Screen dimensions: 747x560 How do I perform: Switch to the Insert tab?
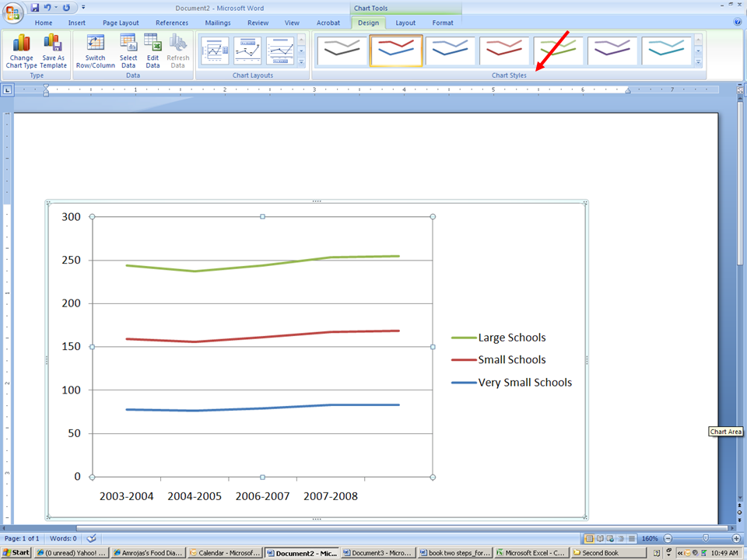[77, 23]
